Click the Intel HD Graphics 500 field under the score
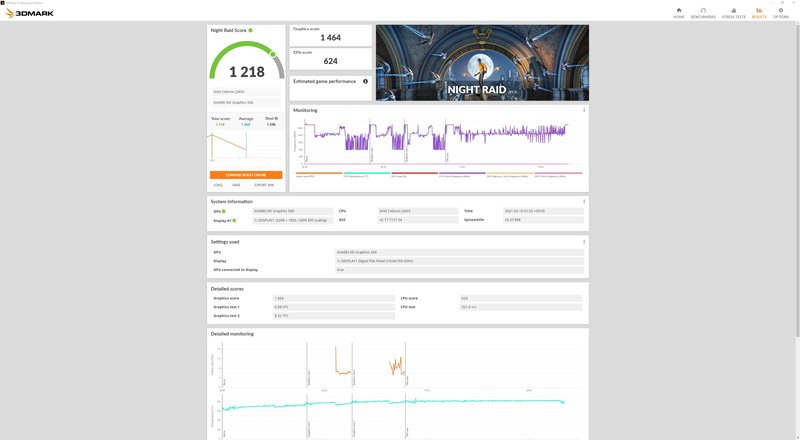This screenshot has width=800, height=440. (x=246, y=103)
